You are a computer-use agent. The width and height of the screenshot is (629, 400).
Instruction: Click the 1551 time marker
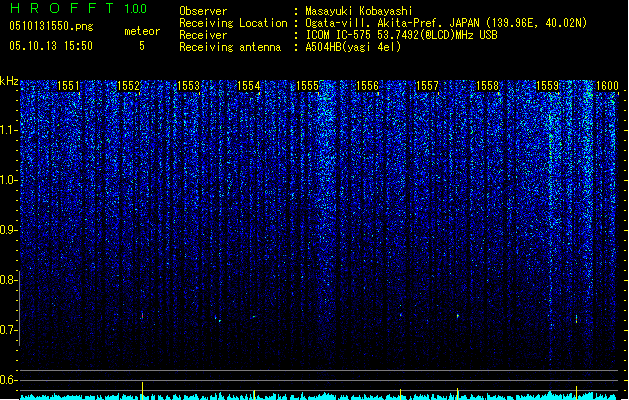(x=68, y=86)
